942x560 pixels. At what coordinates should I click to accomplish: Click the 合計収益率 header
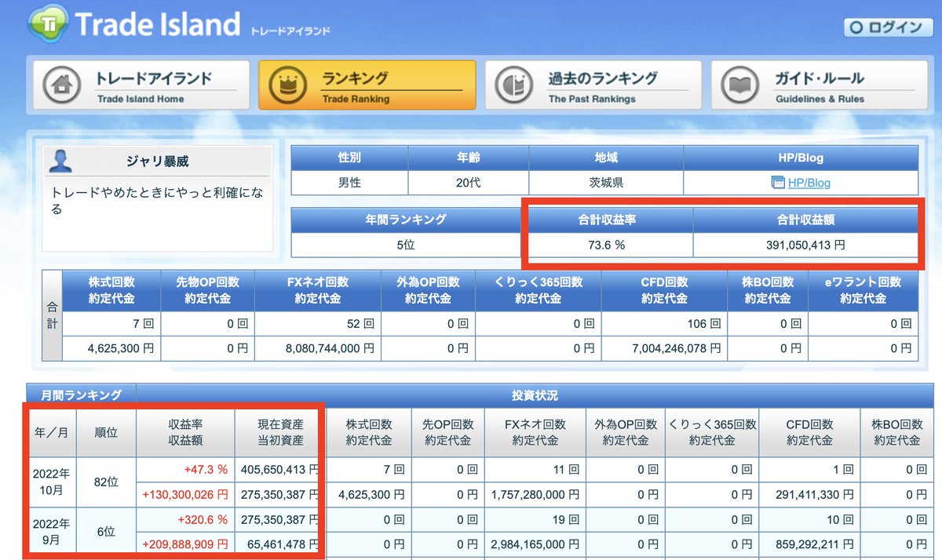point(608,220)
